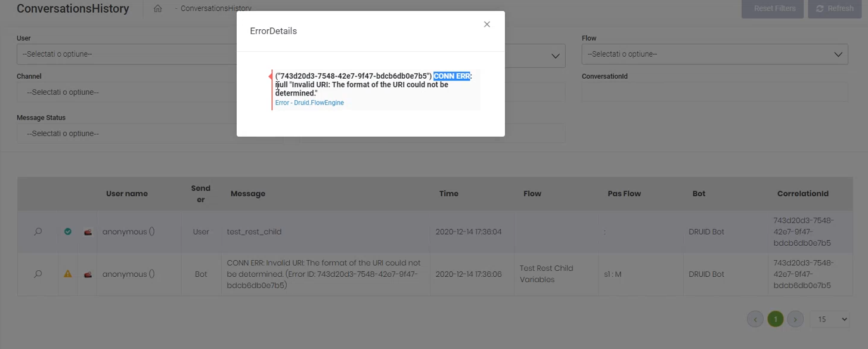
Task: Click the ConversationsHistory breadcrumb link
Action: 216,9
